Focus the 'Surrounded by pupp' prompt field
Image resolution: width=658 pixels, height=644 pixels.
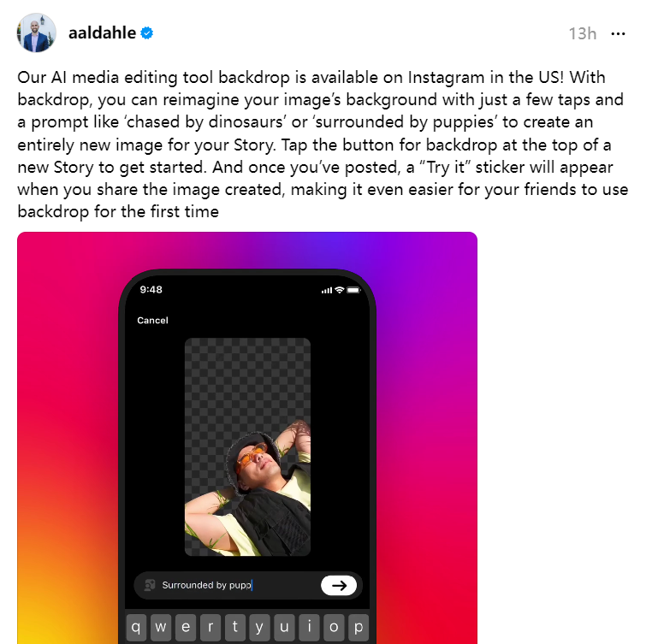pyautogui.click(x=247, y=585)
